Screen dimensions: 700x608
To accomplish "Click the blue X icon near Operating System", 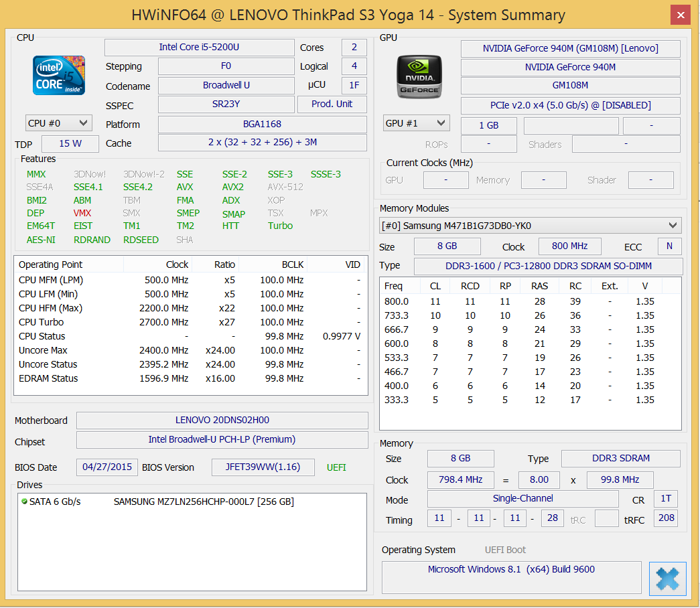I will tap(667, 579).
